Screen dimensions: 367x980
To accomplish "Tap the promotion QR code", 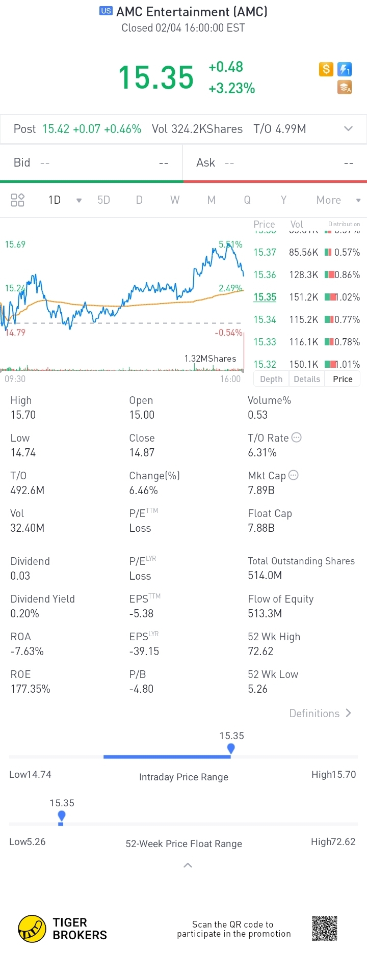I will point(325,929).
